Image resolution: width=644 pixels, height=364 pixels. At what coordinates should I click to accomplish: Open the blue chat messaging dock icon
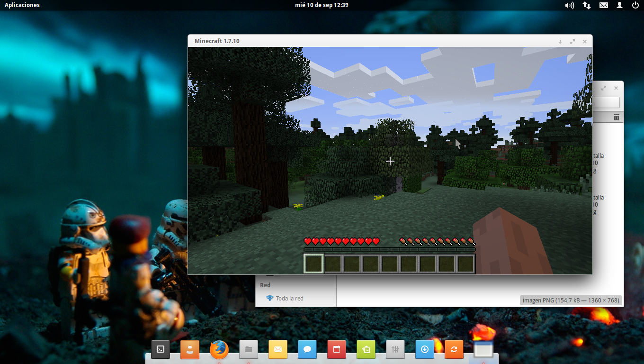[307, 349]
